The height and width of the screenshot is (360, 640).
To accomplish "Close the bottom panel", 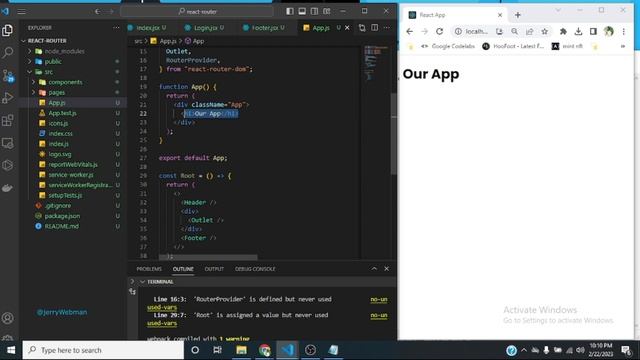I will pyautogui.click(x=387, y=269).
